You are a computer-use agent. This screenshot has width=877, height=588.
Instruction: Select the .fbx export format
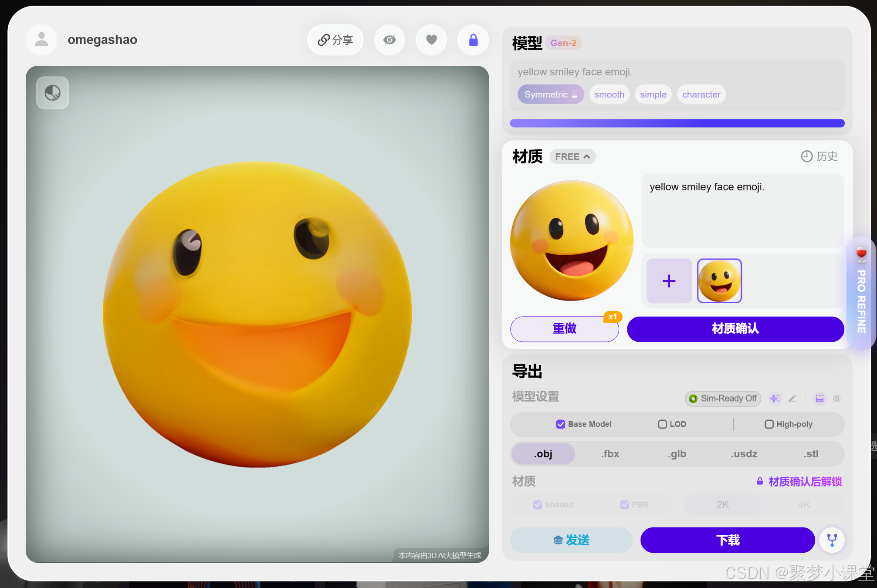[610, 454]
